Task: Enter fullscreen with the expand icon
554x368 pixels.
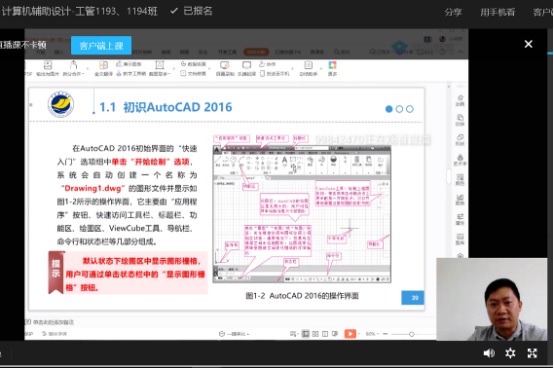Action: (532, 353)
